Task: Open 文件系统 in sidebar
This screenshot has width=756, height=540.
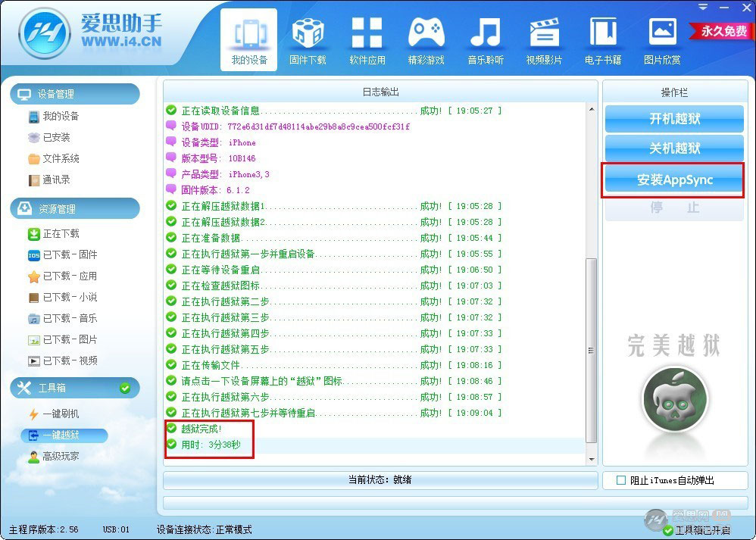Action: click(61, 158)
